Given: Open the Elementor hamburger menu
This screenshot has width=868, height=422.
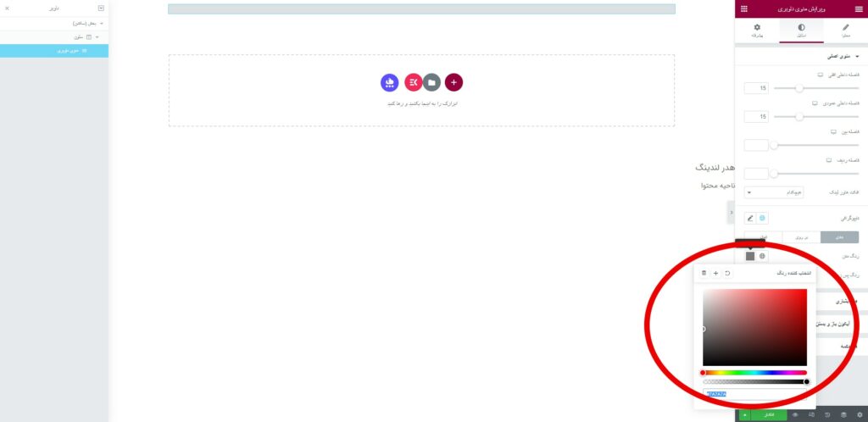Looking at the screenshot, I should point(859,8).
